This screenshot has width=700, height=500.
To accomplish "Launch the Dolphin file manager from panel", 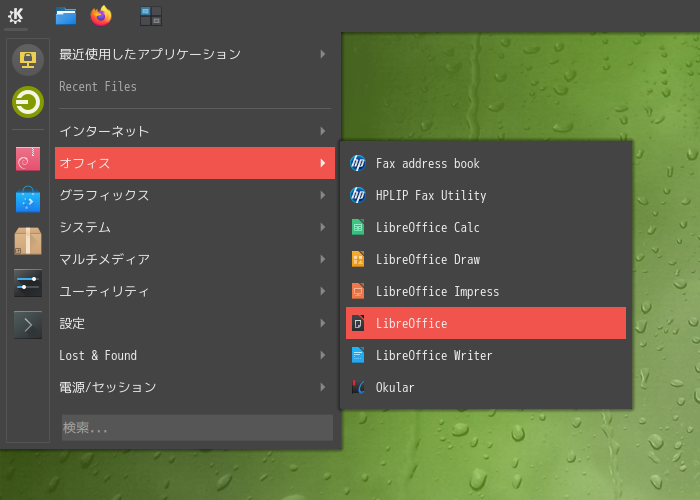I will 66,16.
